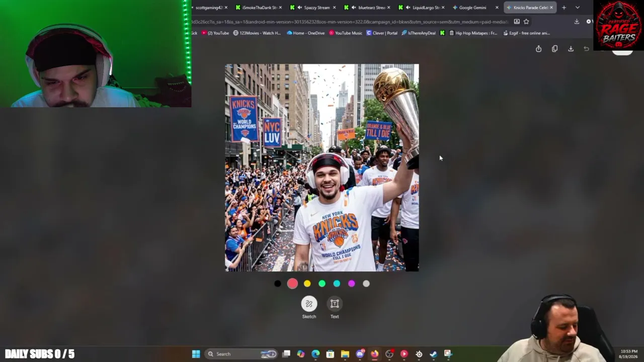
Task: Open Microsoft Store from the taskbar
Action: click(x=330, y=354)
